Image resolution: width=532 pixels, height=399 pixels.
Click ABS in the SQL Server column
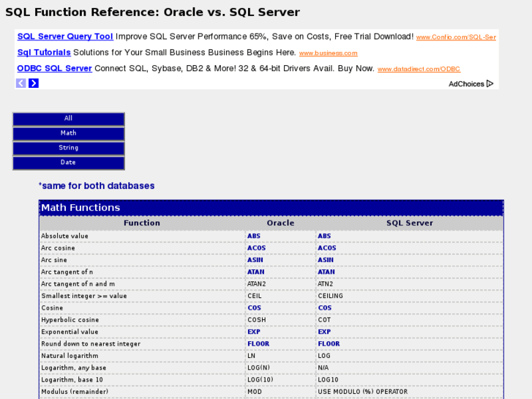pyautogui.click(x=324, y=236)
